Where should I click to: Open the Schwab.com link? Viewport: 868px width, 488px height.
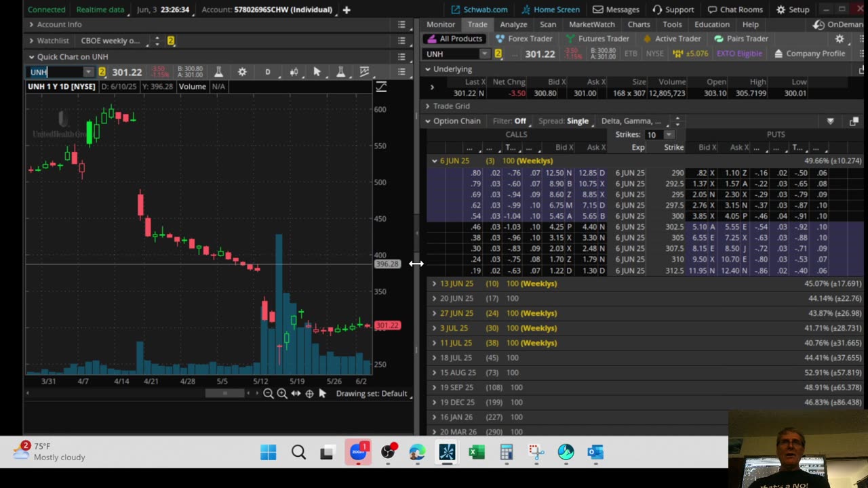[x=479, y=9]
